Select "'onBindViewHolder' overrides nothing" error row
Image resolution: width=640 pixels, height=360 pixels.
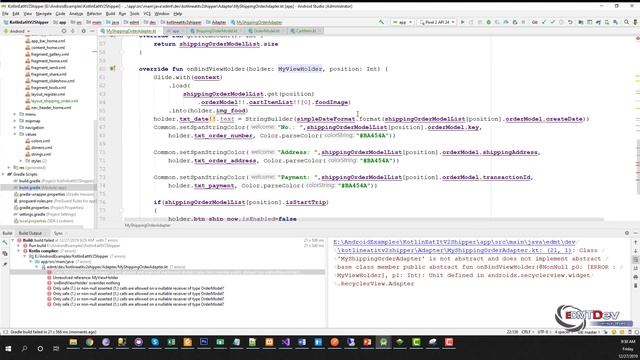86,283
